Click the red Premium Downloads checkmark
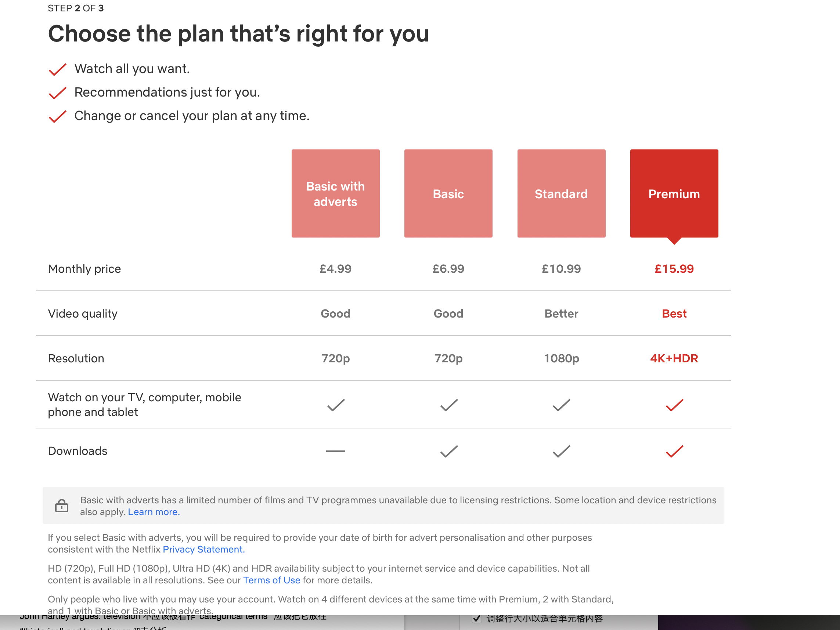 coord(674,451)
